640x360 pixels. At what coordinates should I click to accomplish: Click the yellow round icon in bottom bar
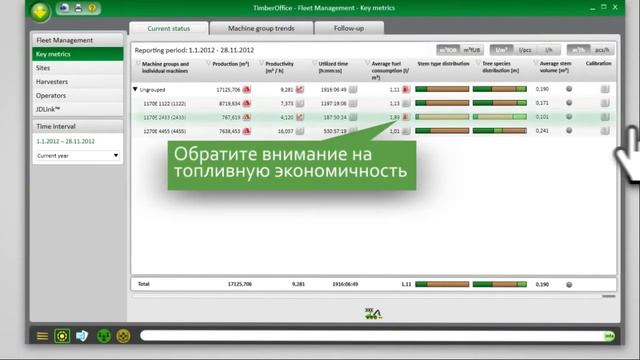123,336
